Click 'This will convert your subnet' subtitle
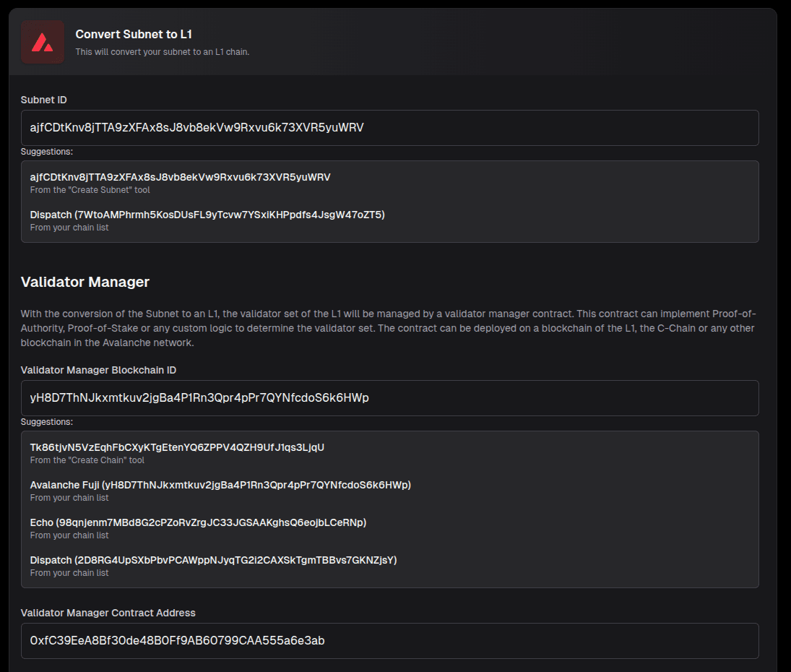Image resolution: width=791 pixels, height=672 pixels. pyautogui.click(x=163, y=52)
